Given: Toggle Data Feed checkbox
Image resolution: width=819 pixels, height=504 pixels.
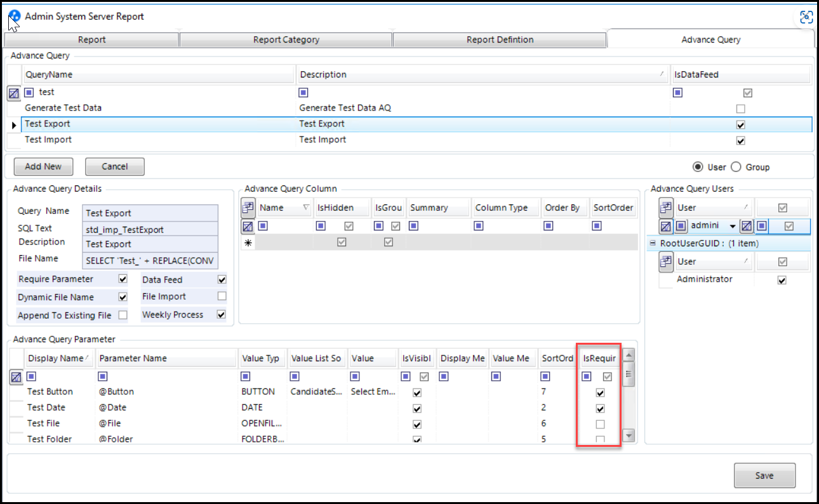Looking at the screenshot, I should [x=222, y=279].
